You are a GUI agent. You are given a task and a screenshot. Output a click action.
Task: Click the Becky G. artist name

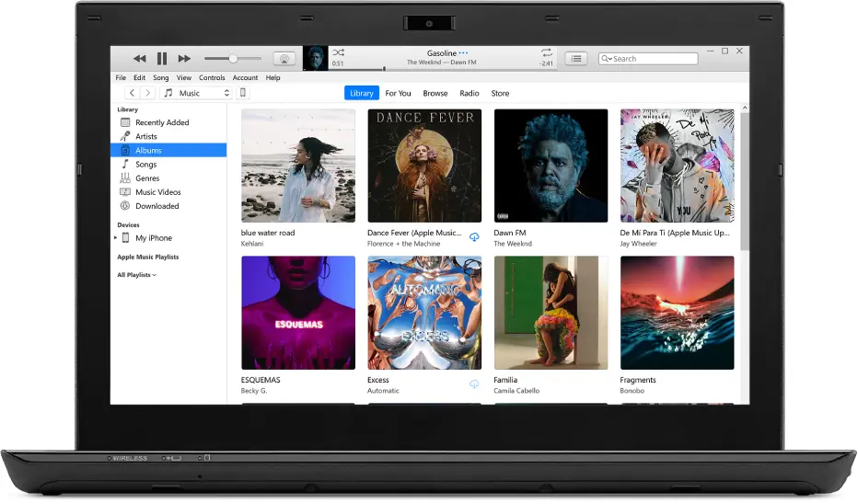tap(254, 391)
